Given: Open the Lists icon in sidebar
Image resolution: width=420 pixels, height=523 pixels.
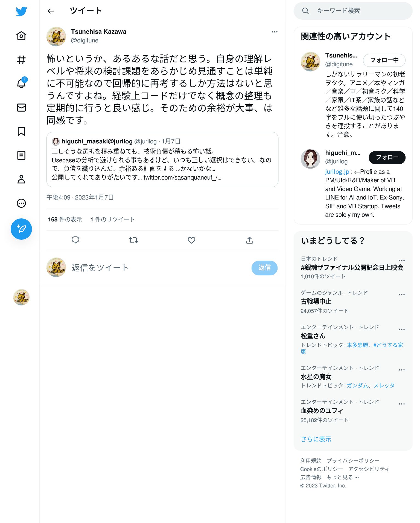Looking at the screenshot, I should (x=21, y=155).
